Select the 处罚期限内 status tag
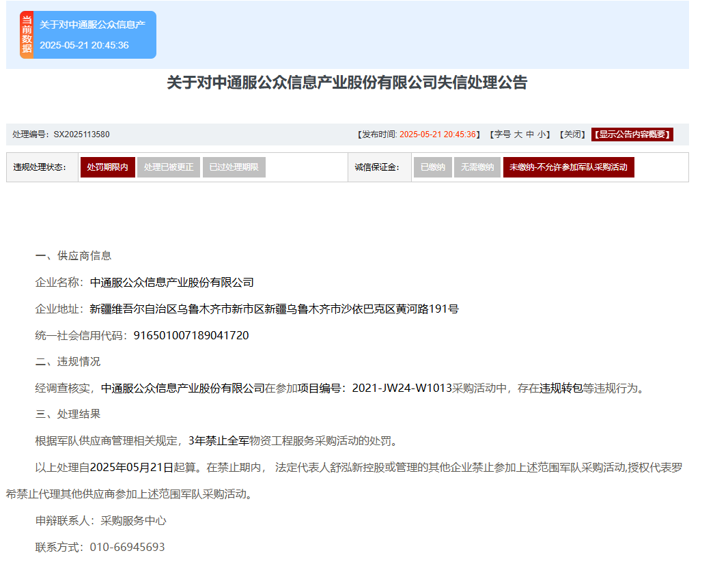This screenshot has height=581, width=728. click(107, 167)
